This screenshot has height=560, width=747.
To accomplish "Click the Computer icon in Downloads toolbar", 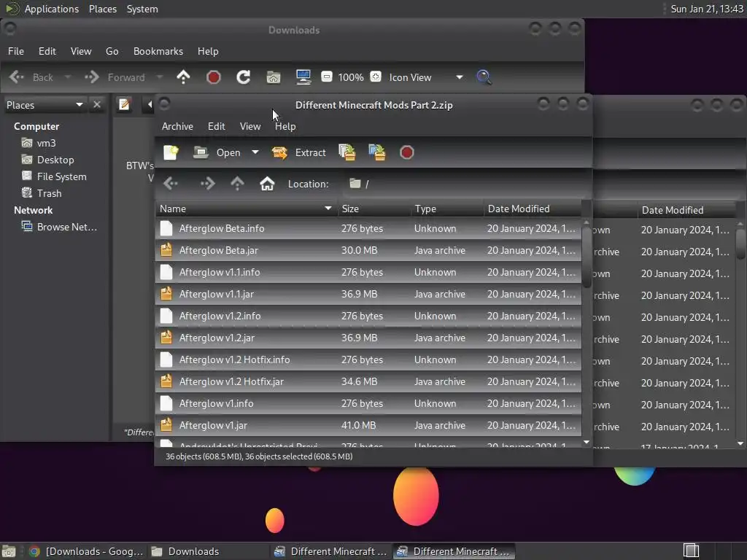I will (x=303, y=77).
